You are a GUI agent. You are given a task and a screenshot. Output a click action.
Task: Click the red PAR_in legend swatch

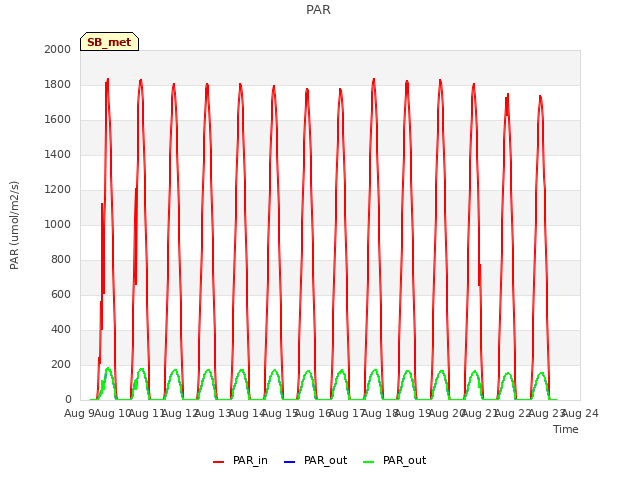[219, 462]
